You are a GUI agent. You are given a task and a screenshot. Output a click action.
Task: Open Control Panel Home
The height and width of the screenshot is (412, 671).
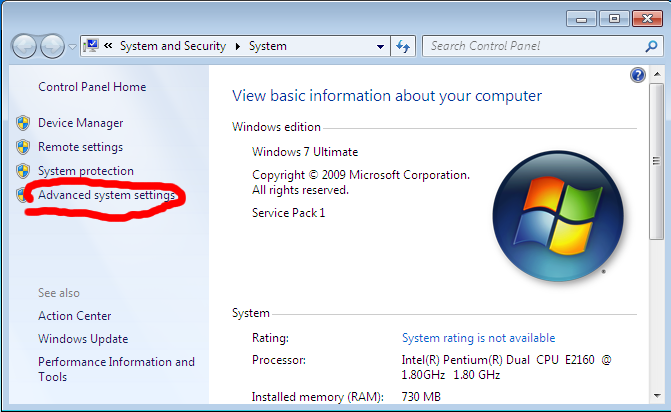tap(92, 87)
